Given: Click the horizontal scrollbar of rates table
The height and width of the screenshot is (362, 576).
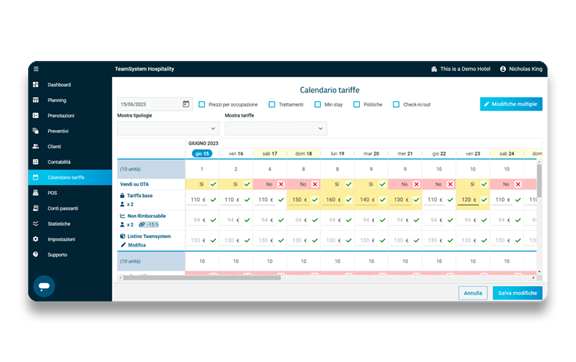Looking at the screenshot, I should (201, 277).
